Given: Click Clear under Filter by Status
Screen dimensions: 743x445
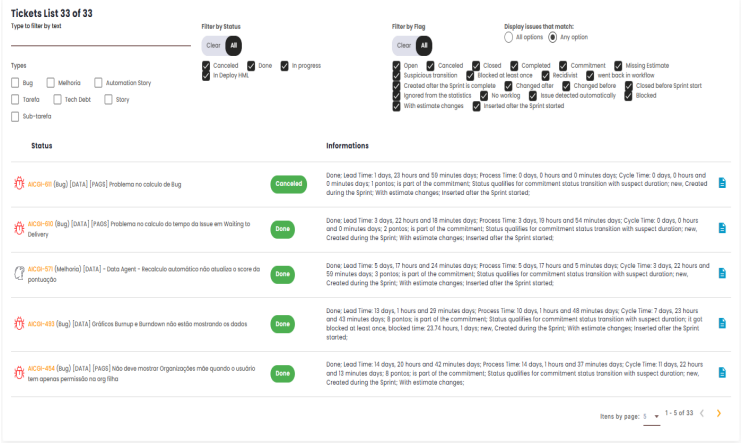Looking at the screenshot, I should click(213, 45).
